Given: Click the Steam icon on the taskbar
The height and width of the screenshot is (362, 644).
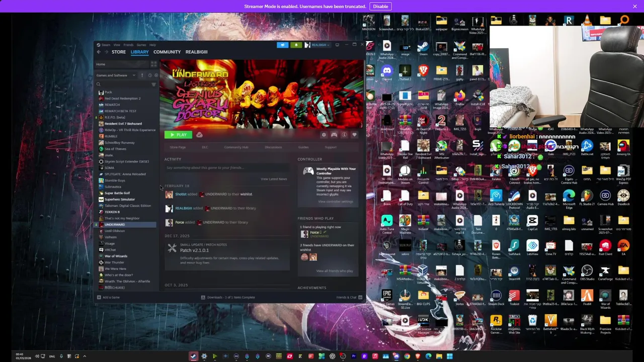Looking at the screenshot, I should tap(193, 356).
